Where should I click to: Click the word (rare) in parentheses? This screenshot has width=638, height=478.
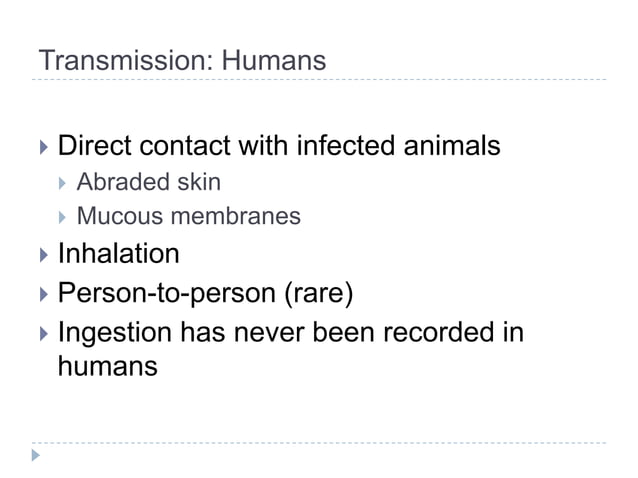(320, 295)
